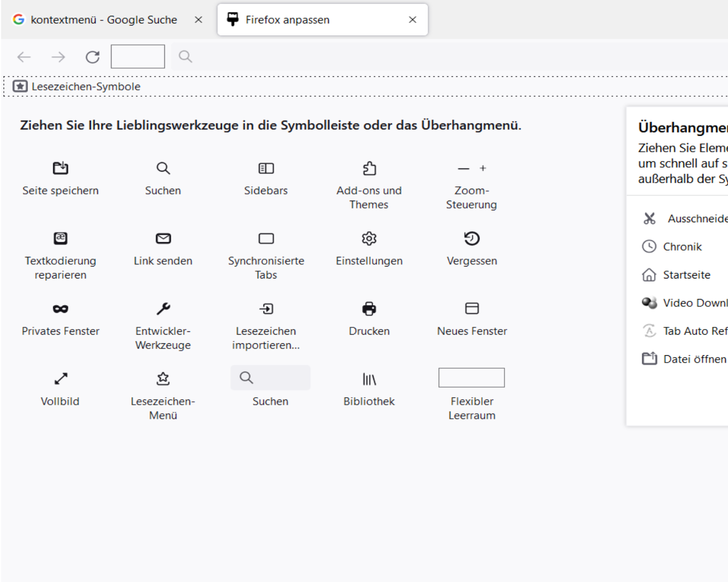Viewport: 728px width, 582px height.
Task: Click the Drucken printer icon
Action: coord(369,309)
